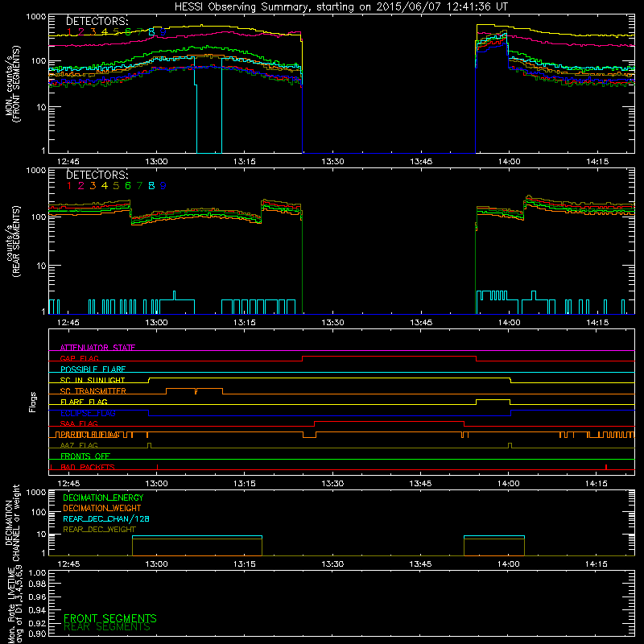Screen dimensions: 644x644
Task: Click the 0.92 value on livetime axis
Action: tap(37, 621)
